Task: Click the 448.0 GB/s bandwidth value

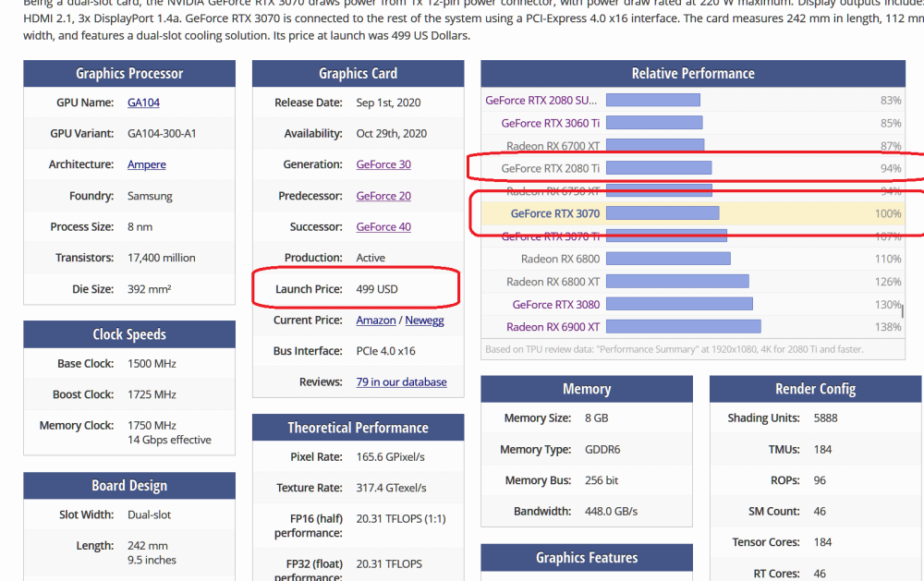Action: [x=611, y=511]
